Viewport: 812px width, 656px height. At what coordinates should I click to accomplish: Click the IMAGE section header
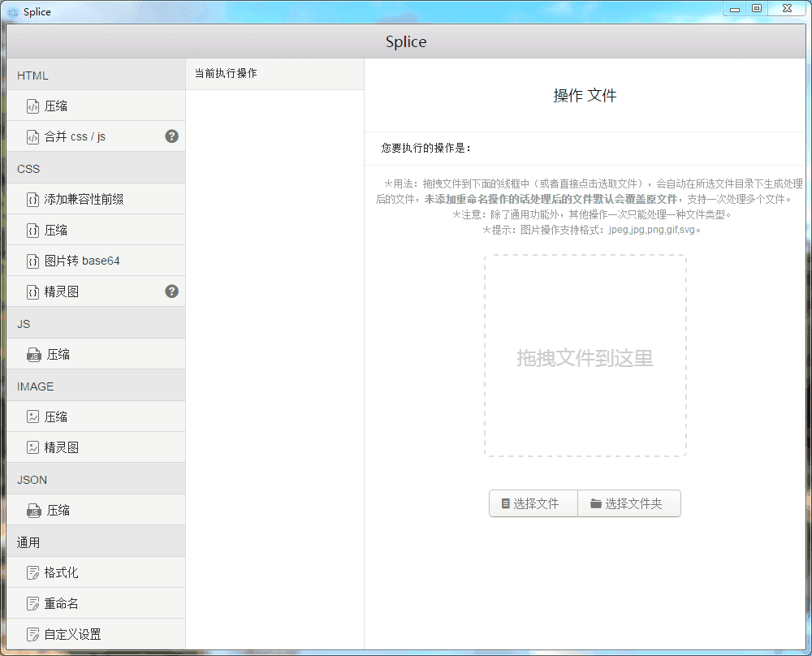tap(97, 386)
